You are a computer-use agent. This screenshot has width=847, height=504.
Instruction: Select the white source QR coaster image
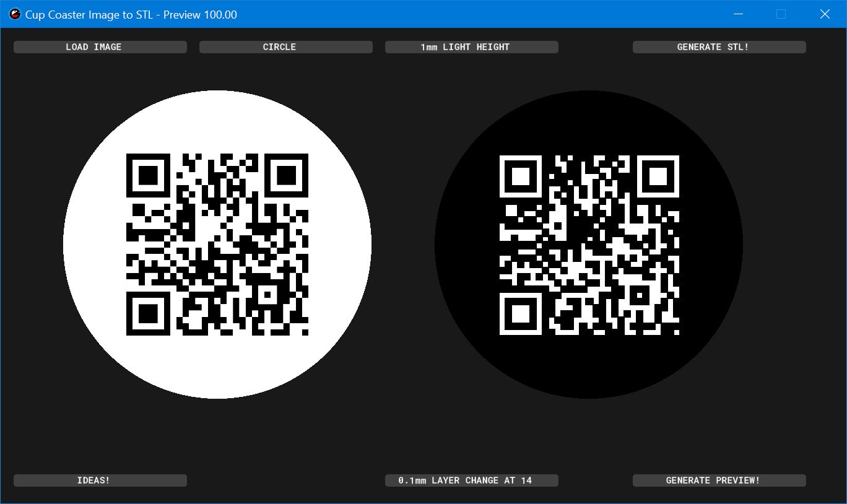point(217,245)
